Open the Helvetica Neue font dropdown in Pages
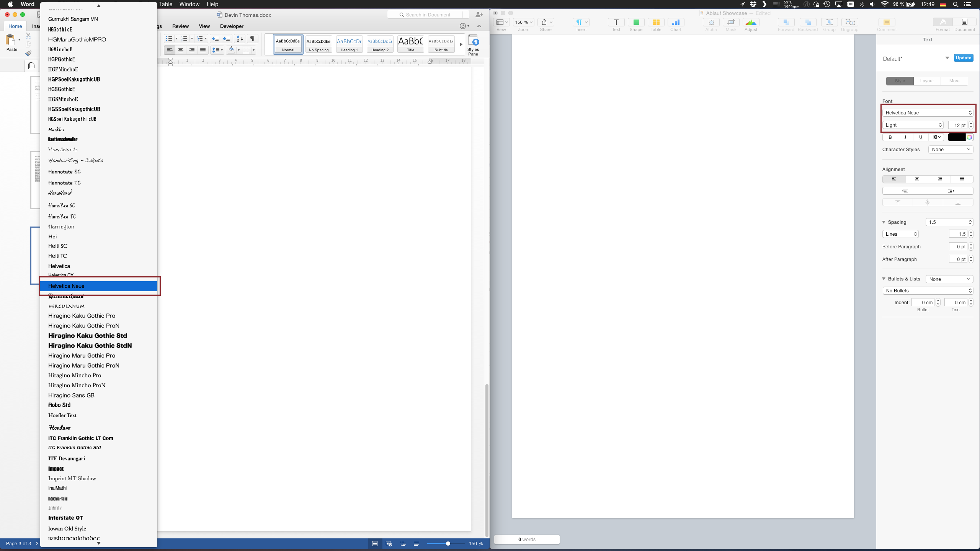Screen dimensions: 980x551 click(928, 113)
